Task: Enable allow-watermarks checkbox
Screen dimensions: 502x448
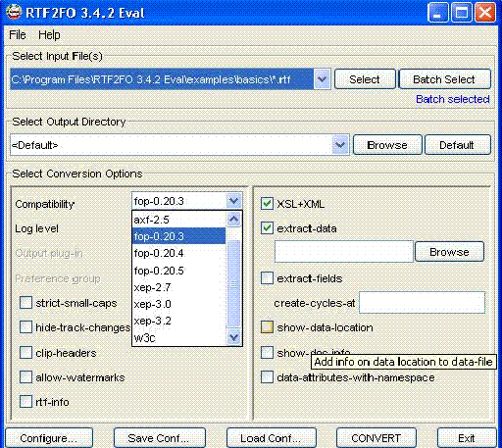Action: [x=25, y=377]
